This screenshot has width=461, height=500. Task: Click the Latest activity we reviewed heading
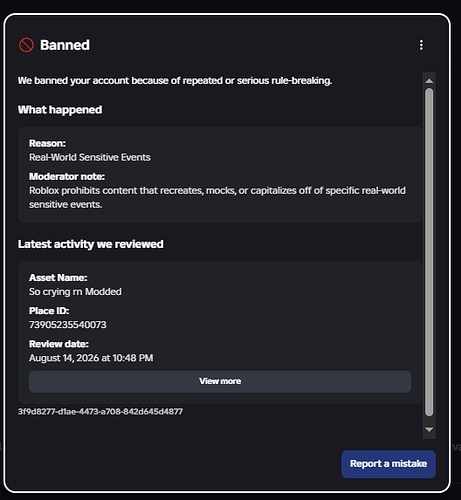(x=91, y=244)
